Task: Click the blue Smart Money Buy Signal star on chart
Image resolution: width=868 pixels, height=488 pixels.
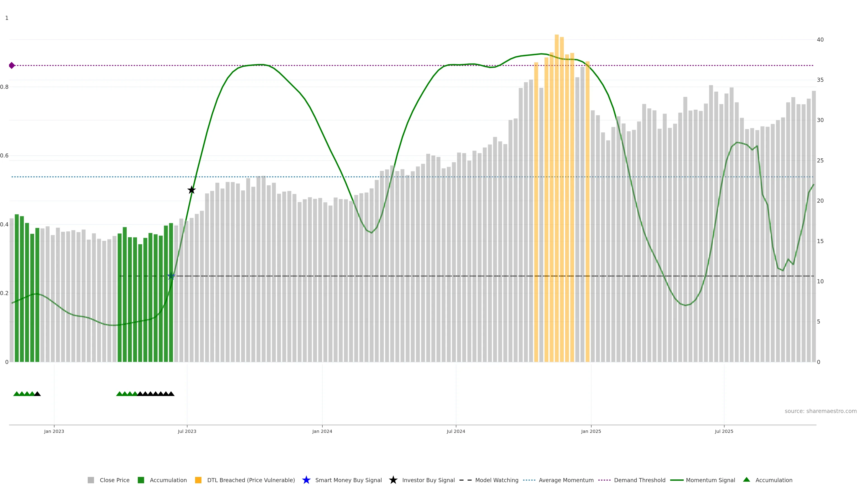Action: tap(171, 276)
